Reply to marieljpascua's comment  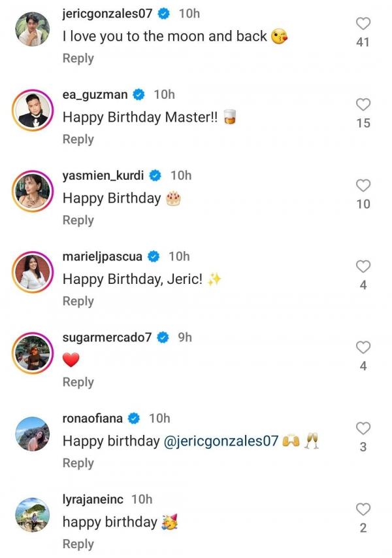78,301
